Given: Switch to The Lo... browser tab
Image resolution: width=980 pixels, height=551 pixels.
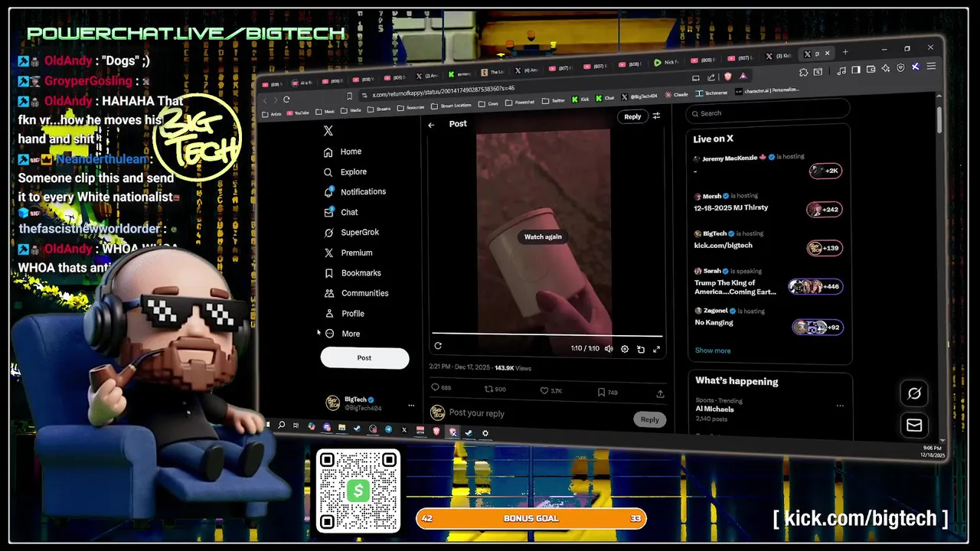Looking at the screenshot, I should point(492,72).
